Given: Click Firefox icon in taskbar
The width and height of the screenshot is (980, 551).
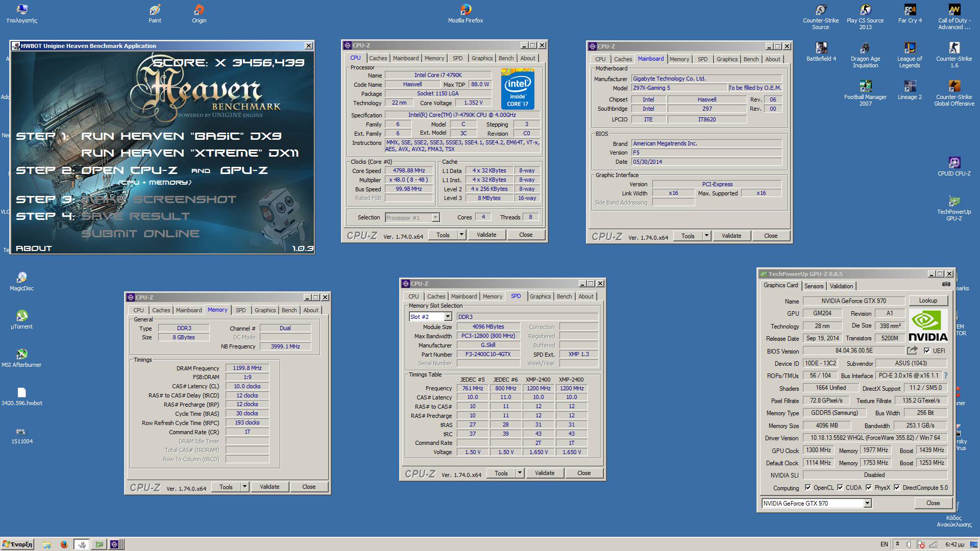Looking at the screenshot, I should tap(64, 544).
